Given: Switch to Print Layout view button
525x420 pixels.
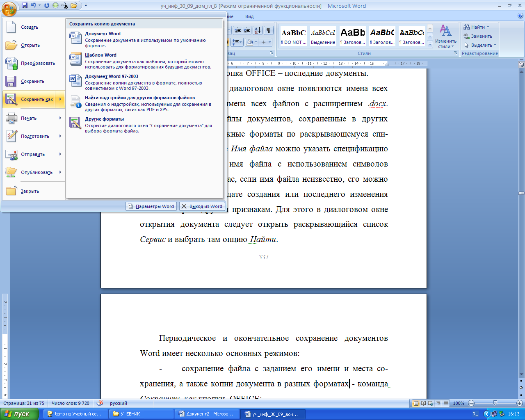Looking at the screenshot, I should (416, 403).
